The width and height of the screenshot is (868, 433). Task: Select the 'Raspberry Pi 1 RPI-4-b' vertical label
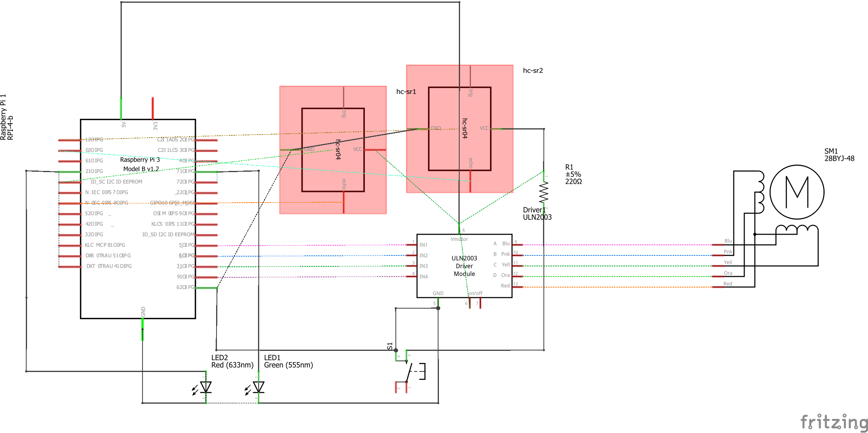[7, 117]
